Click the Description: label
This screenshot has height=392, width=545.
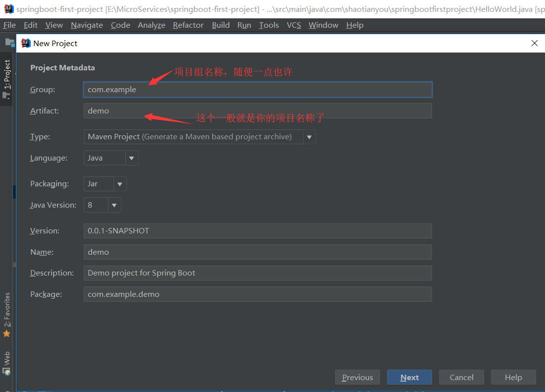coord(52,273)
